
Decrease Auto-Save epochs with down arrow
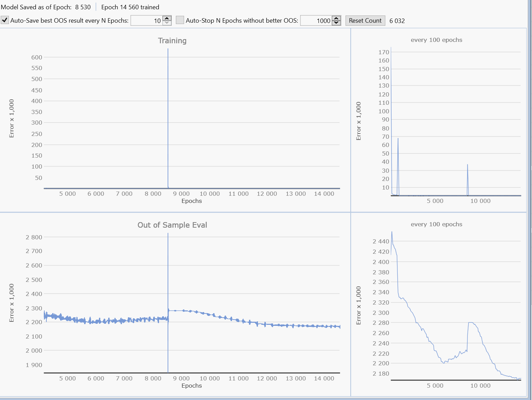coord(167,23)
